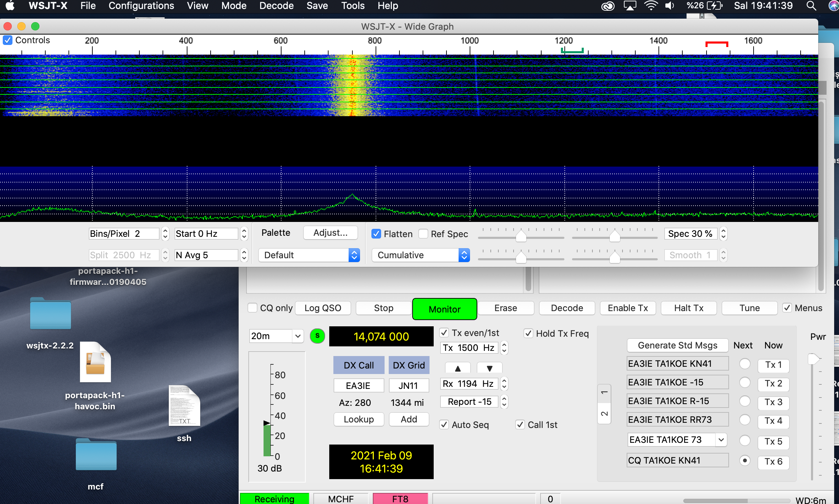Adjust the lower-right spectrum slider
The height and width of the screenshot is (504, 839).
(x=615, y=257)
